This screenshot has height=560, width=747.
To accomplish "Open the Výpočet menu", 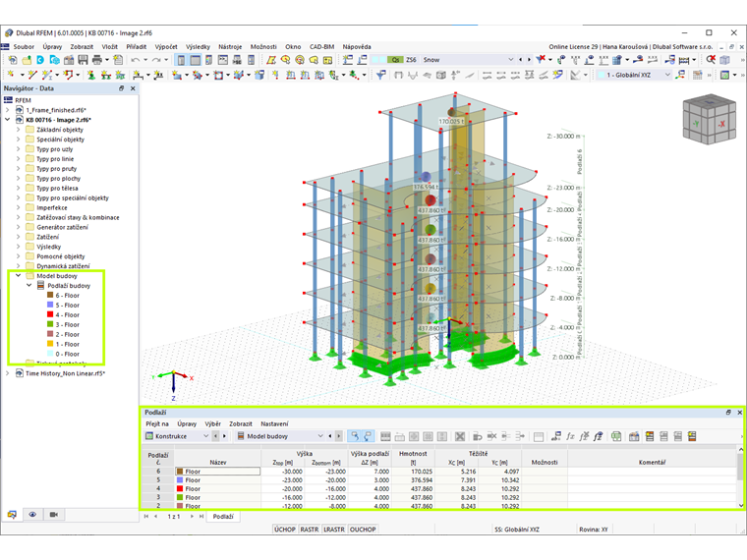I will (x=166, y=47).
